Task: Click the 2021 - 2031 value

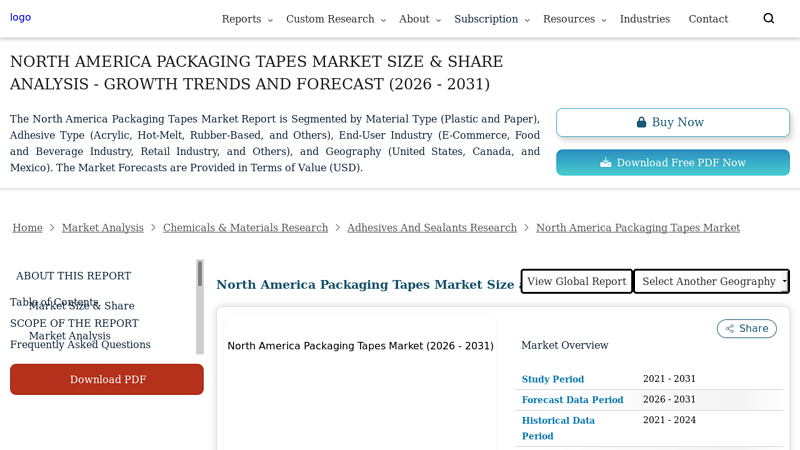Action: 669,379
